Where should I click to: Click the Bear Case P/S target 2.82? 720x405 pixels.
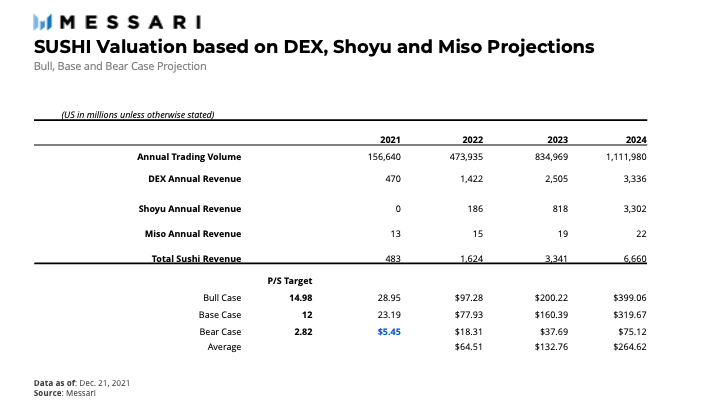[304, 332]
